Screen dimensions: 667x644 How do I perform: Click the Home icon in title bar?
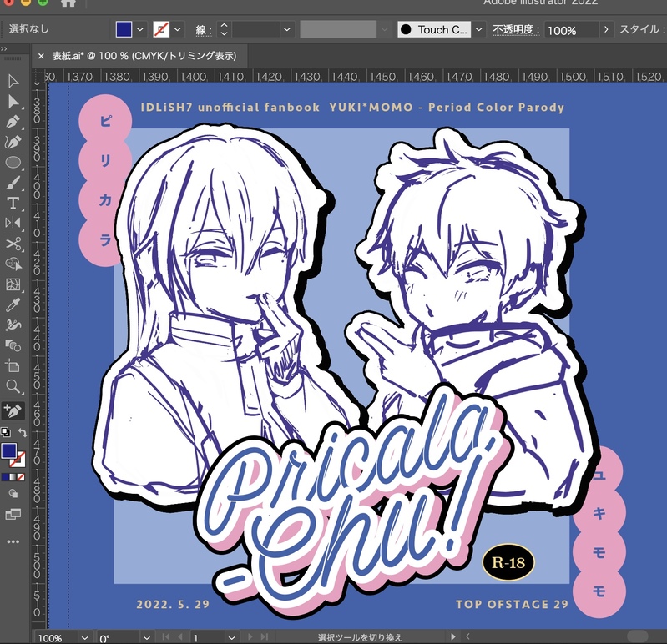68,3
